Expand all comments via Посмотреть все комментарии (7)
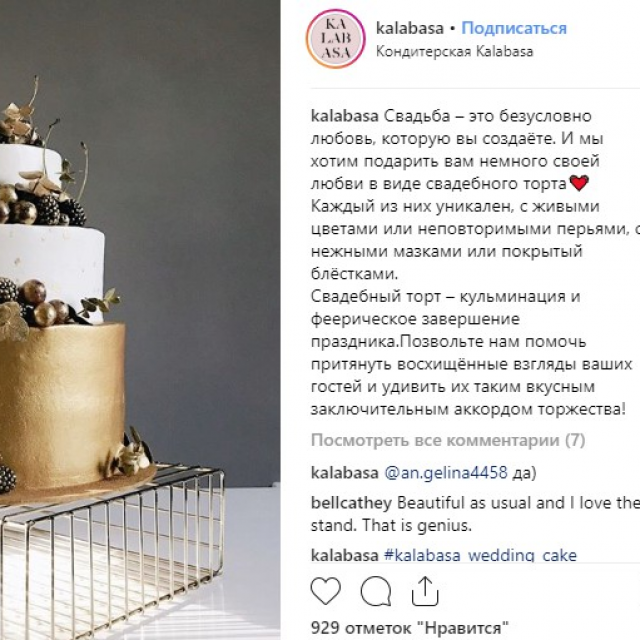Viewport: 640px width, 640px height. (x=448, y=440)
